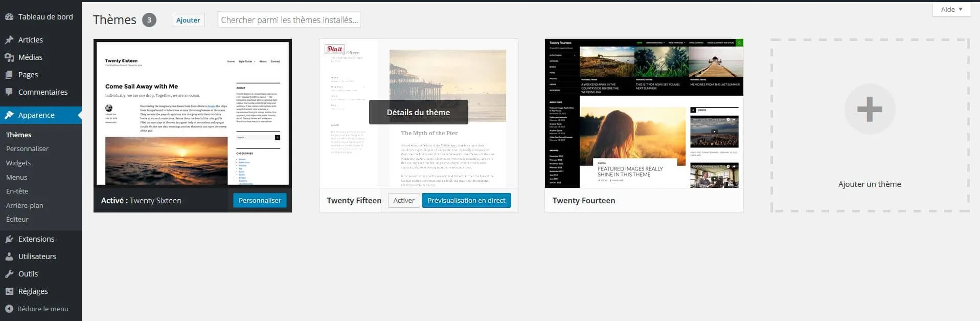
Task: Open the Arrière-plan submenu entry
Action: point(25,205)
